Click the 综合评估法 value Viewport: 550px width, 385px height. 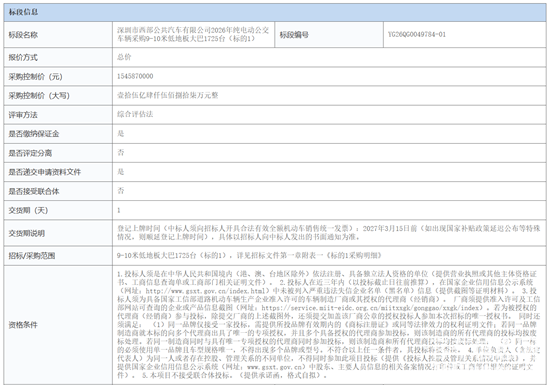(135, 114)
